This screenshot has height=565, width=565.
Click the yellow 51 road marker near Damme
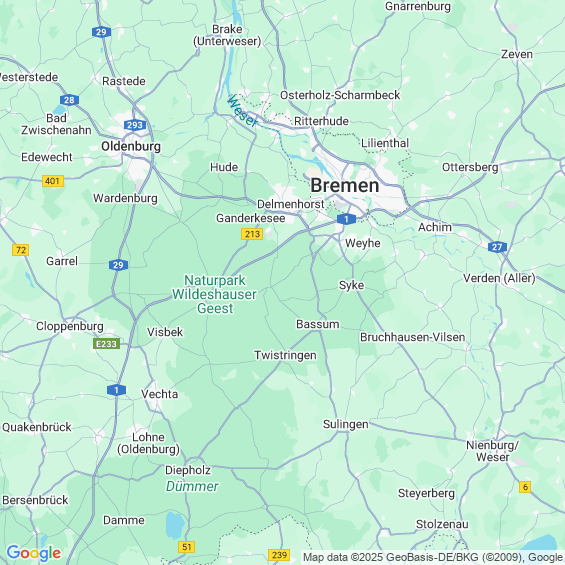tap(187, 547)
